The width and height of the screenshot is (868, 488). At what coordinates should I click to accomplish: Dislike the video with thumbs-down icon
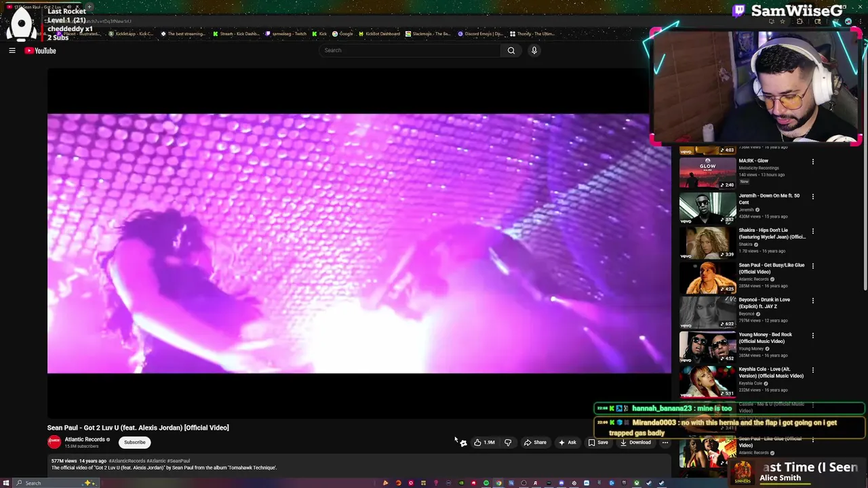(508, 443)
